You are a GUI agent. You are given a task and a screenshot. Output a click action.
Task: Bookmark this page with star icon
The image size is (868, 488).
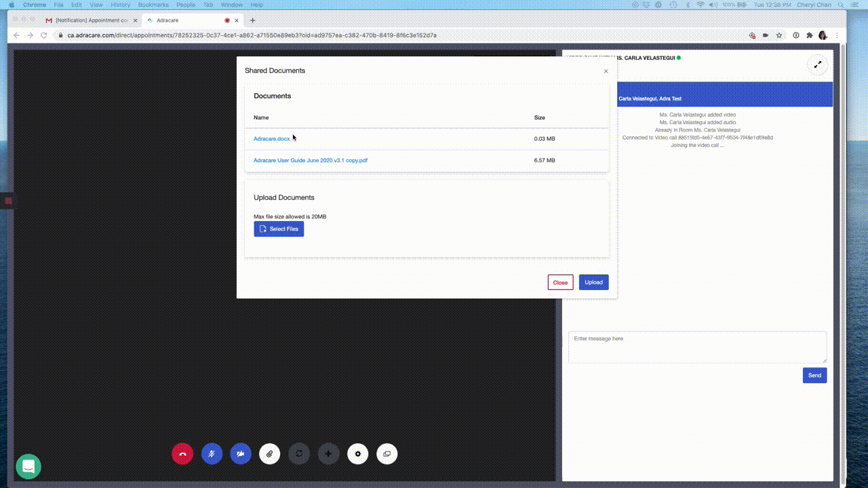pyautogui.click(x=779, y=35)
